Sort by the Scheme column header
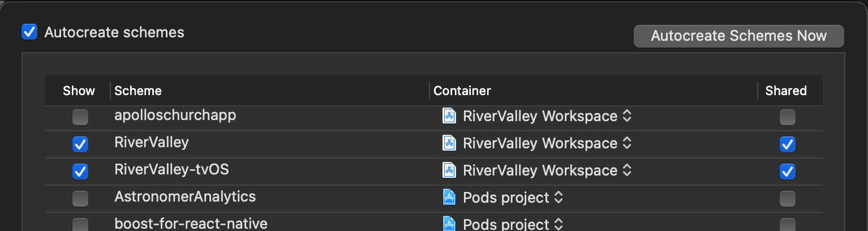 [x=138, y=91]
